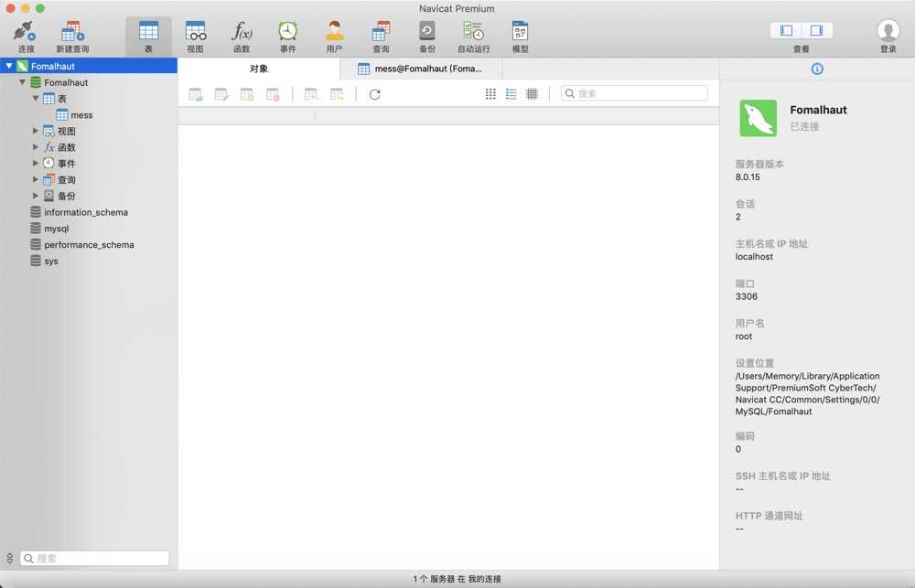
Task: Refresh the object list
Action: pos(374,94)
